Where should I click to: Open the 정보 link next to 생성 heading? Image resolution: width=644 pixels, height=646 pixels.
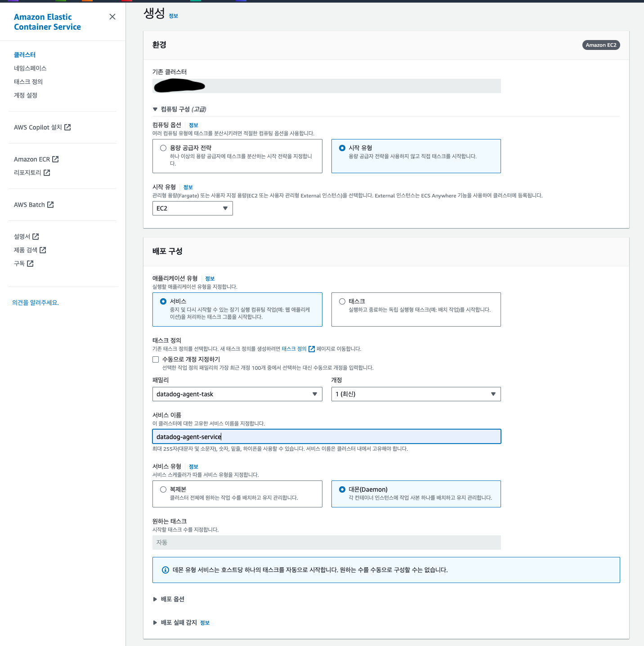pyautogui.click(x=174, y=16)
